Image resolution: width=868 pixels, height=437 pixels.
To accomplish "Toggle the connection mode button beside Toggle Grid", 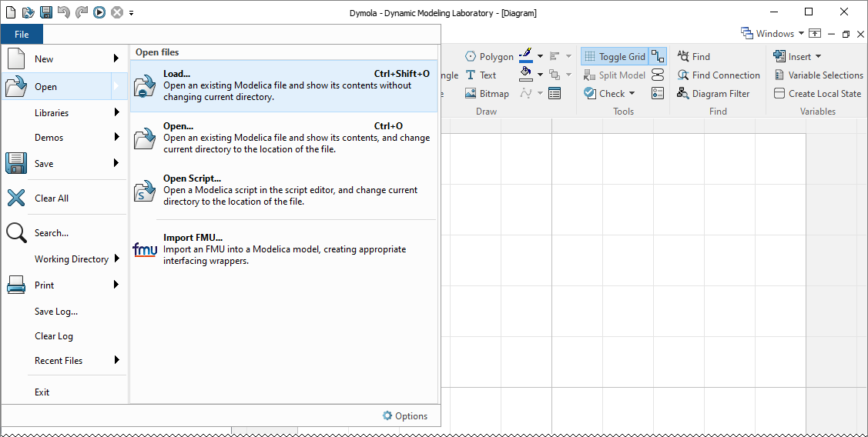I will click(x=657, y=57).
